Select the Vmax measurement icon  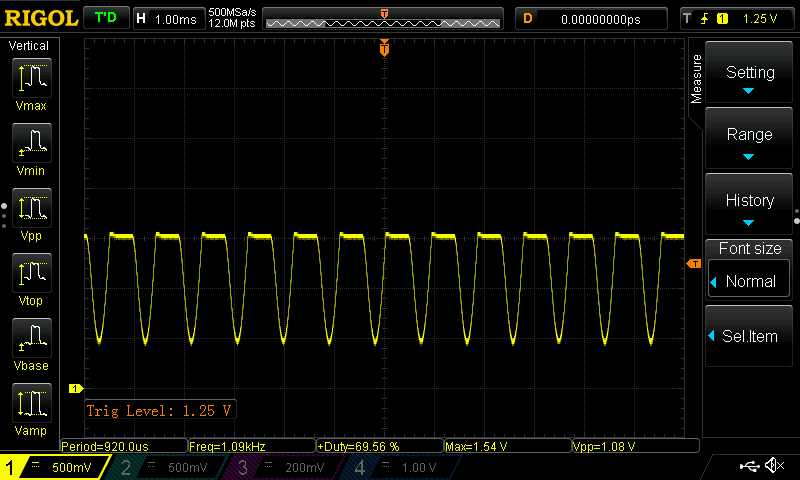(32, 78)
